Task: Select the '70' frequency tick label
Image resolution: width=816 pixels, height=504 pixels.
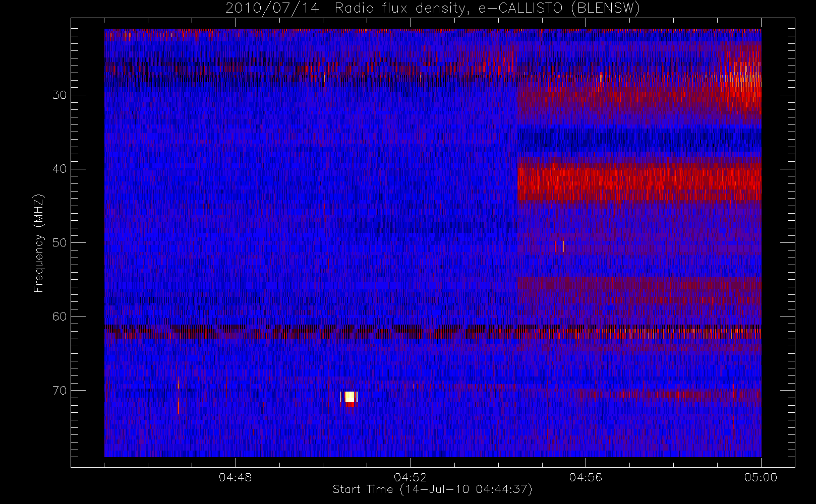Action: [60, 391]
